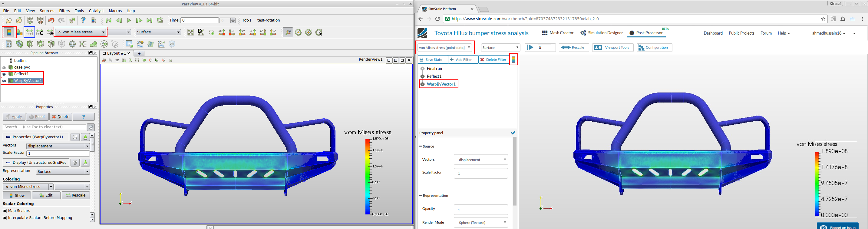Toggle Interpolate Scalars Before Mapping checkbox
Image resolution: width=868 pixels, height=229 pixels.
coord(5,218)
